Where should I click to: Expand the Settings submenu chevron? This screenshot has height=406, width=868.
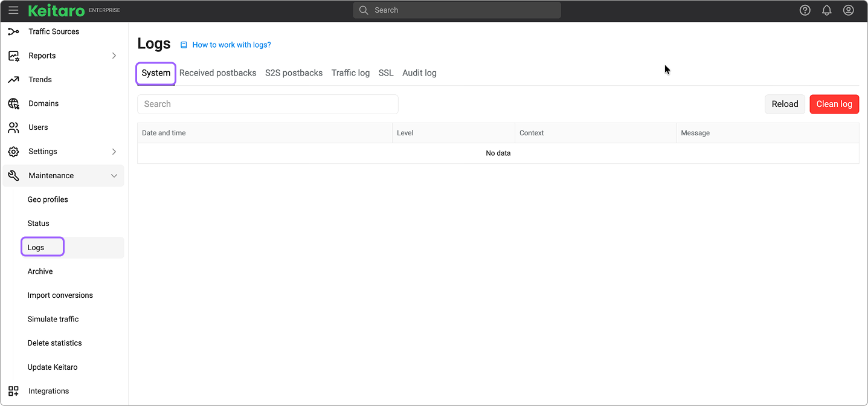114,152
